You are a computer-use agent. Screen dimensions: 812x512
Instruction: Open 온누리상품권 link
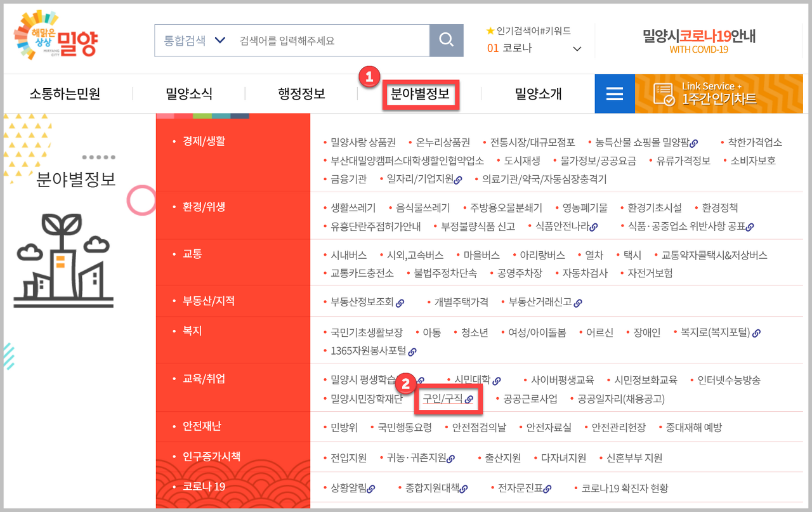[x=443, y=142]
